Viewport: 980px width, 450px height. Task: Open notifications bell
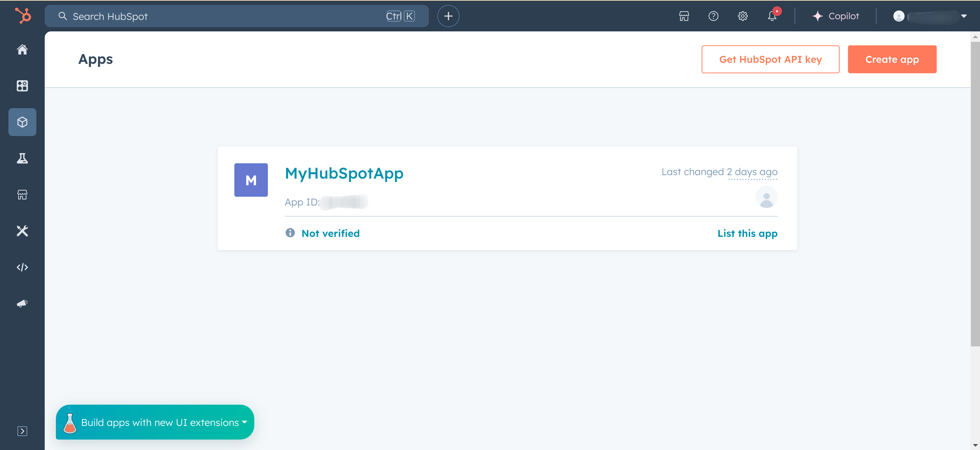point(772,16)
